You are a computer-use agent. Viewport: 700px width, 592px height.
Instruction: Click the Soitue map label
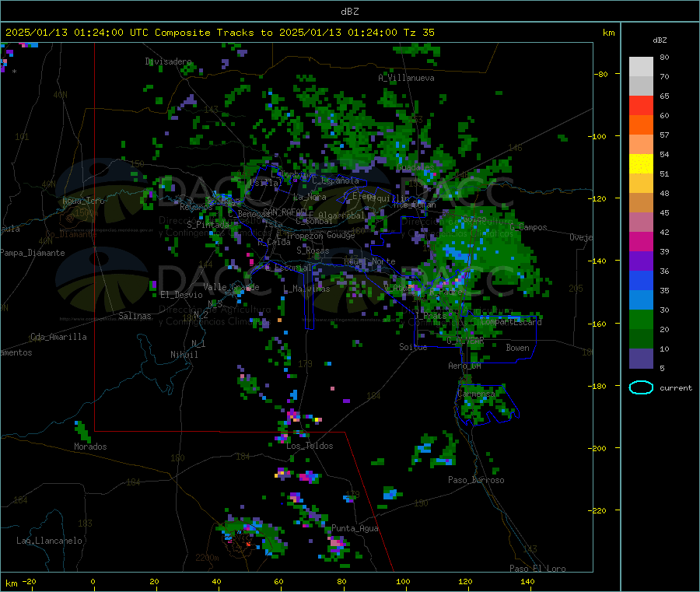coord(413,347)
